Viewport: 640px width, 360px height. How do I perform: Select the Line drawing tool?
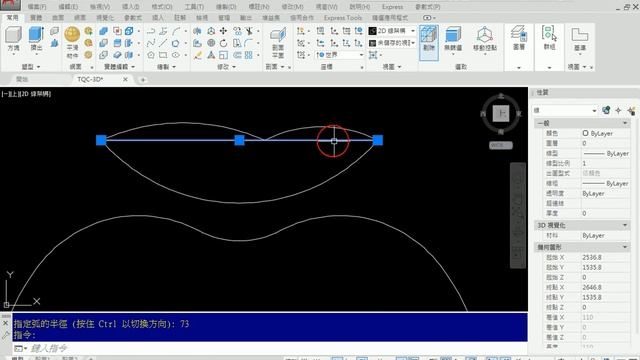tap(163, 43)
